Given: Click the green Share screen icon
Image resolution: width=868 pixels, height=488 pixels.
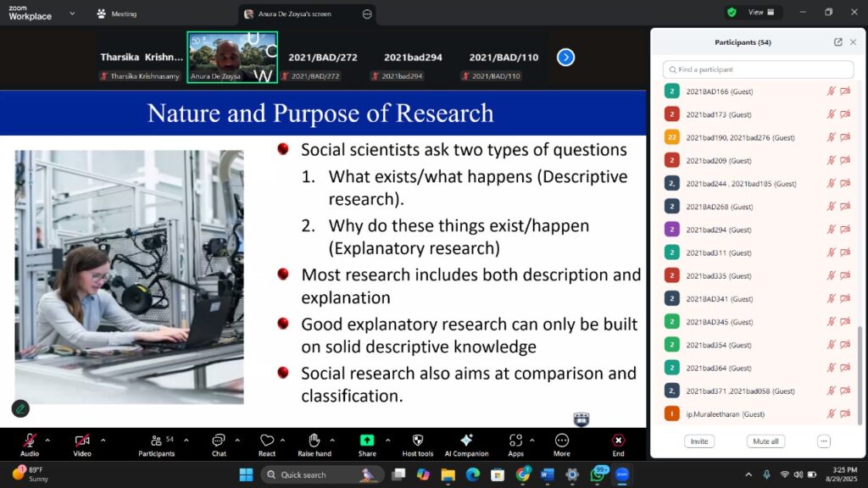Looking at the screenshot, I should click(x=367, y=441).
